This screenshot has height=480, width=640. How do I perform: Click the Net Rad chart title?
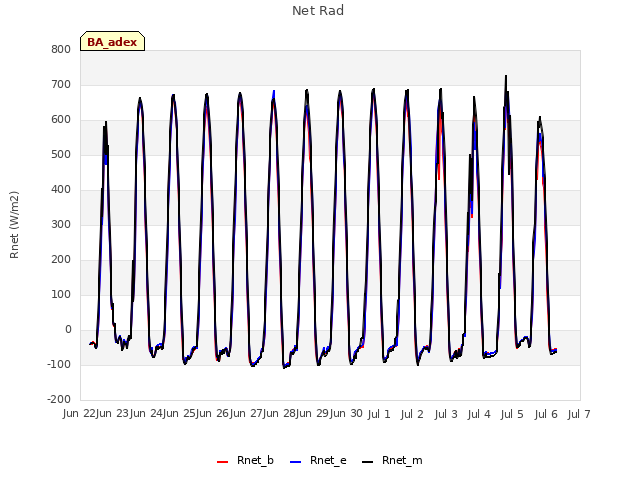(x=318, y=11)
